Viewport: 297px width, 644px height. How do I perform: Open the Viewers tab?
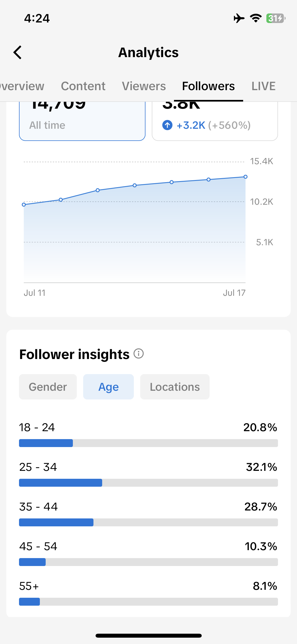coord(144,86)
